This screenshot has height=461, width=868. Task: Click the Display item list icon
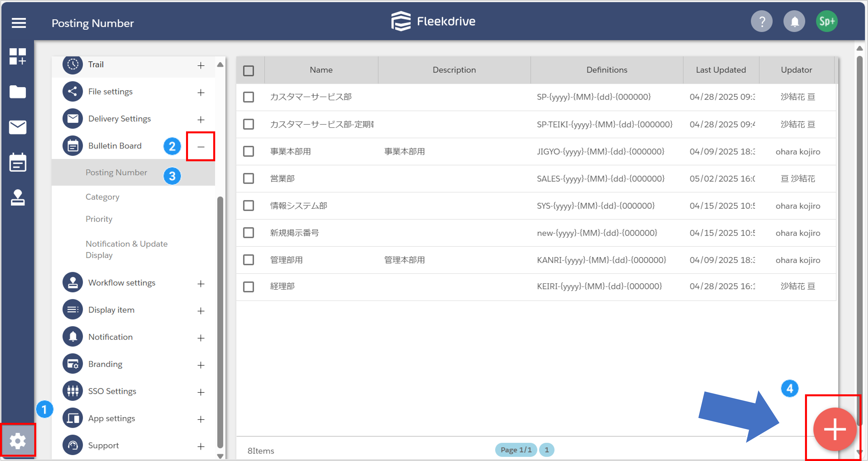(x=72, y=310)
